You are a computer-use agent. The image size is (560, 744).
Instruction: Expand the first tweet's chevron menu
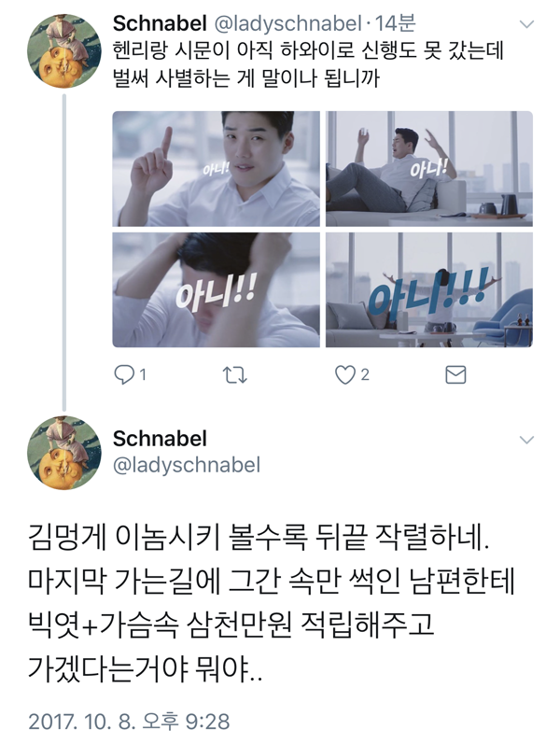[x=526, y=23]
